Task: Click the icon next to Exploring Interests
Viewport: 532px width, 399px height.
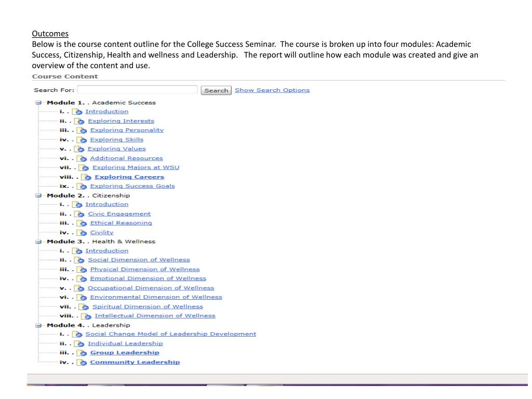Action: point(79,121)
